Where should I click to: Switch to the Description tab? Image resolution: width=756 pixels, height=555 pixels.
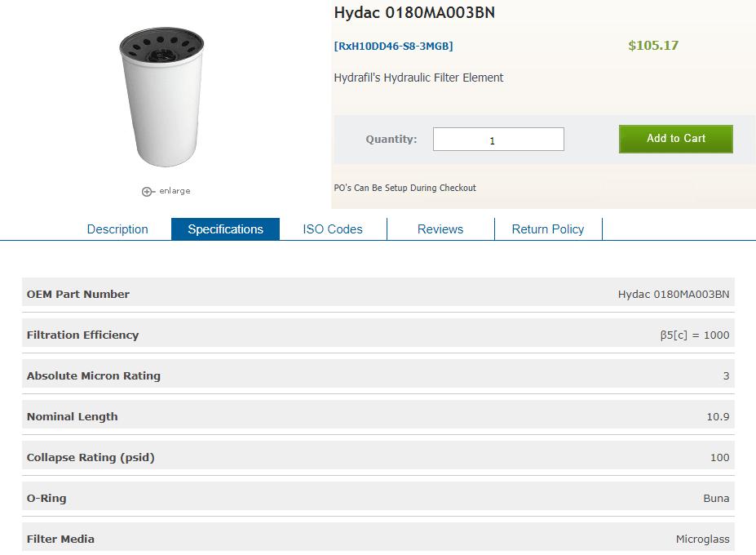point(117,229)
